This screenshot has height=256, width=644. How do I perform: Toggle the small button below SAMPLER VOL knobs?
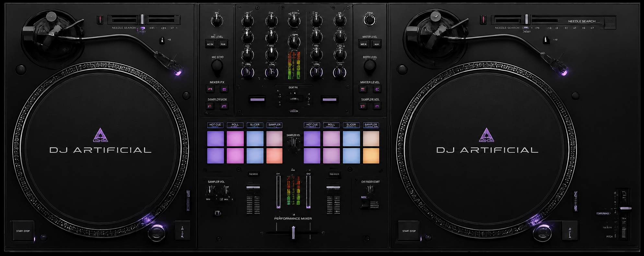pos(218,213)
